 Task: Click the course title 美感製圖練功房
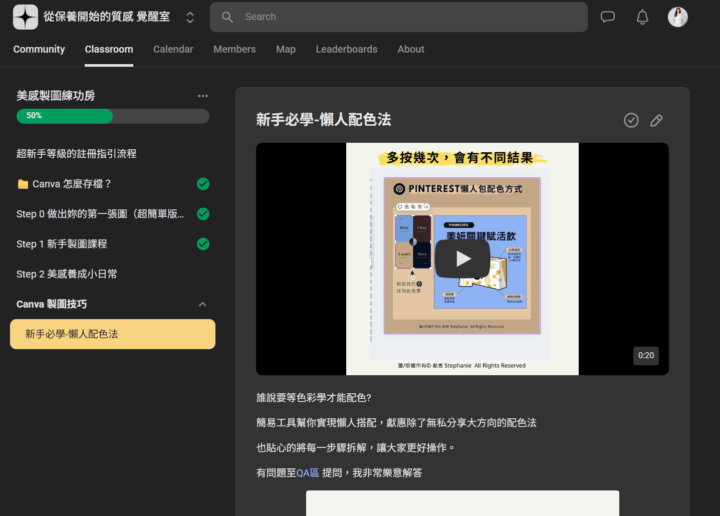pos(56,95)
